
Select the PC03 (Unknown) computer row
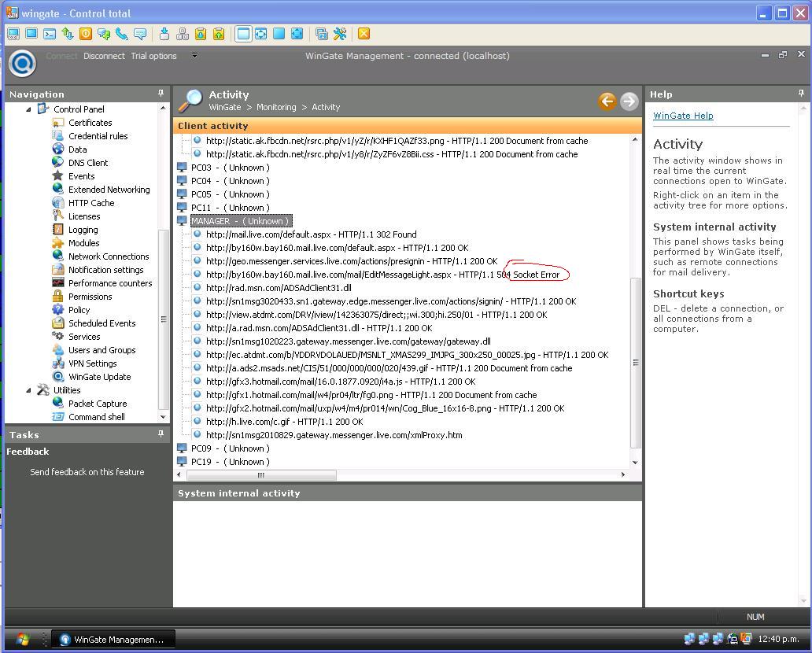coord(230,168)
